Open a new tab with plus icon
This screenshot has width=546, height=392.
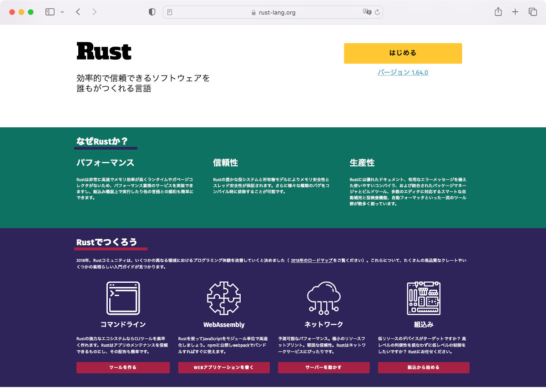(515, 12)
